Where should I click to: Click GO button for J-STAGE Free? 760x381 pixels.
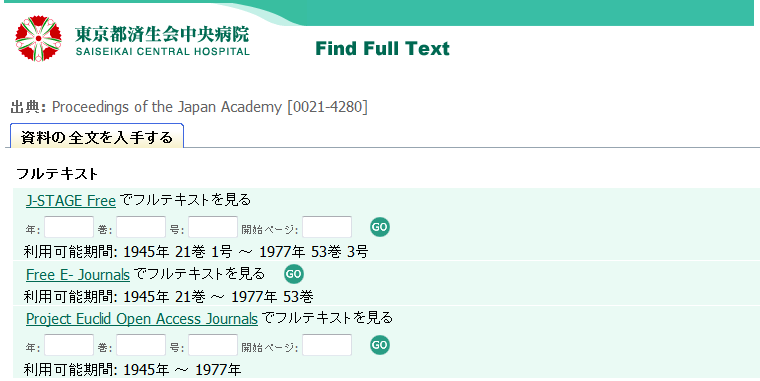tap(380, 227)
